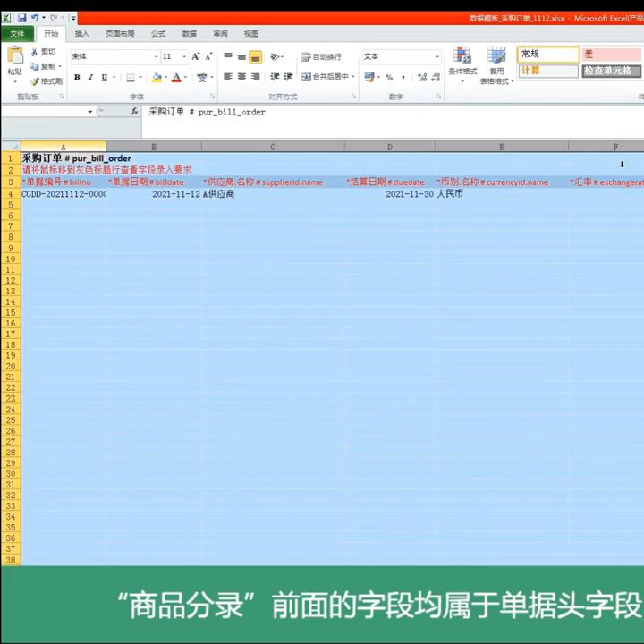Viewport: 644px width, 644px height.
Task: Open the File (文件) tab
Action: [17, 34]
